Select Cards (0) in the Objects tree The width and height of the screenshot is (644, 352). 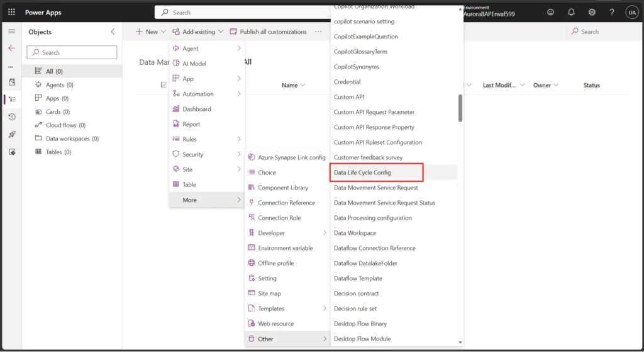[72, 111]
